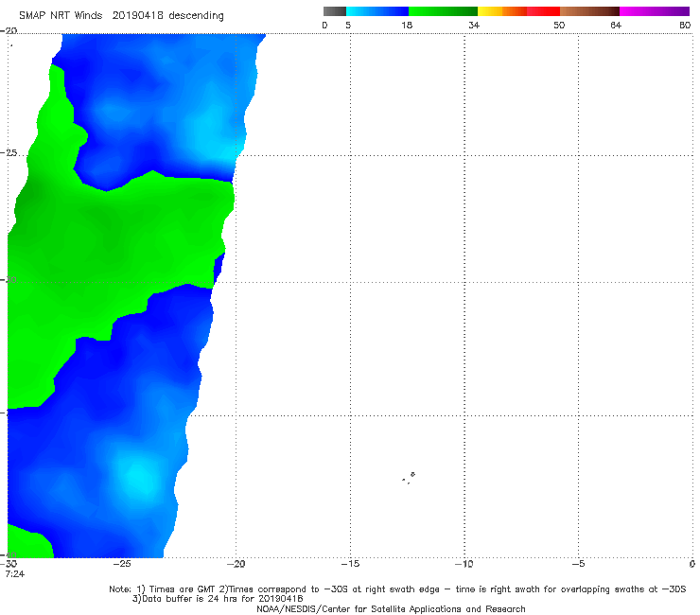The width and height of the screenshot is (700, 615).
Task: Pick the magenta-purple segment of the color bar
Action: pyautogui.click(x=655, y=11)
